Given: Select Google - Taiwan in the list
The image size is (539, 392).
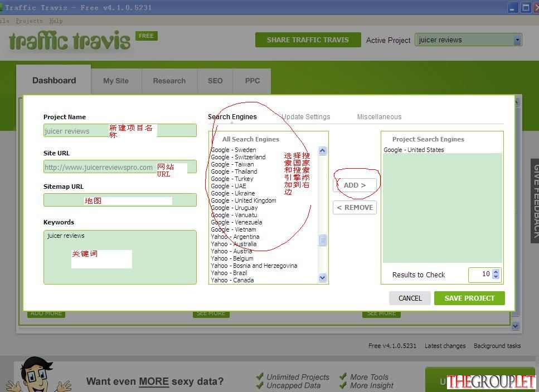Looking at the screenshot, I should coord(232,164).
